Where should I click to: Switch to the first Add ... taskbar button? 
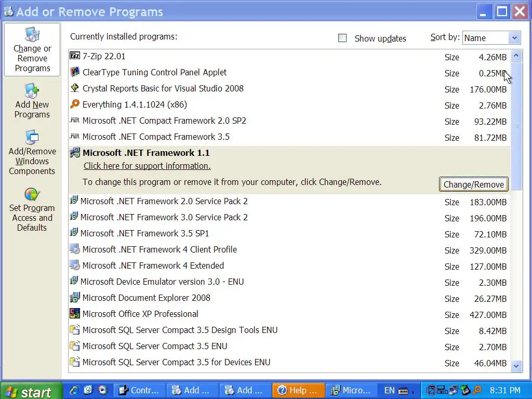[192, 391]
